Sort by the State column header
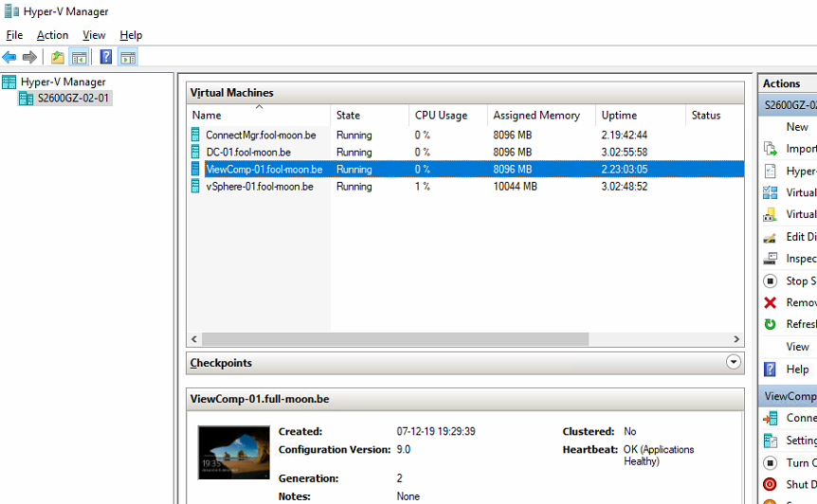Screen dimensions: 817x504 click(x=370, y=115)
